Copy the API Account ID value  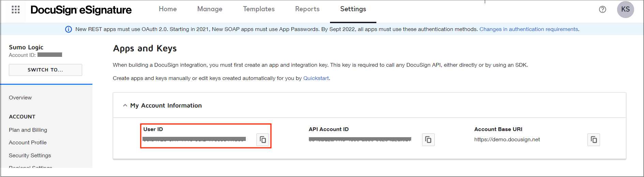(428, 140)
